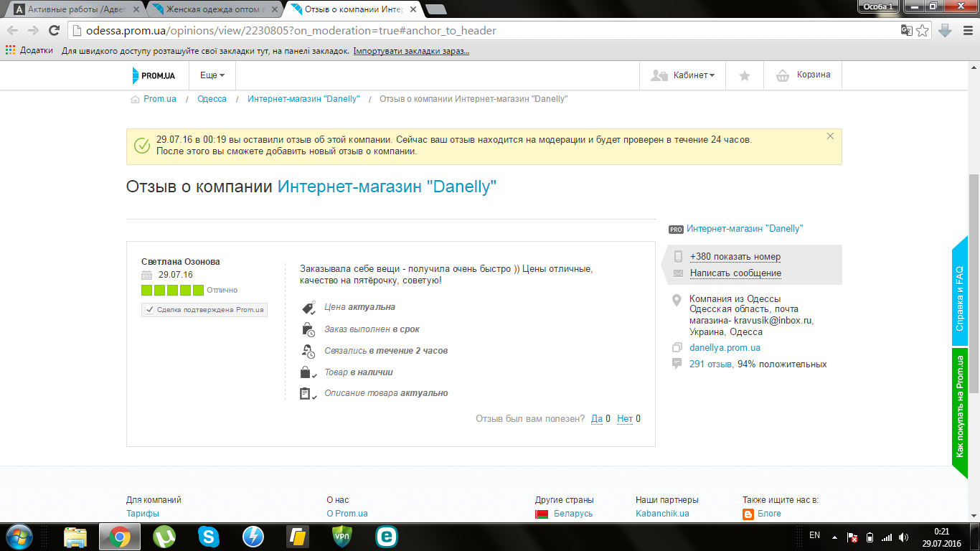
Task: Click the address bar URL
Action: point(291,31)
